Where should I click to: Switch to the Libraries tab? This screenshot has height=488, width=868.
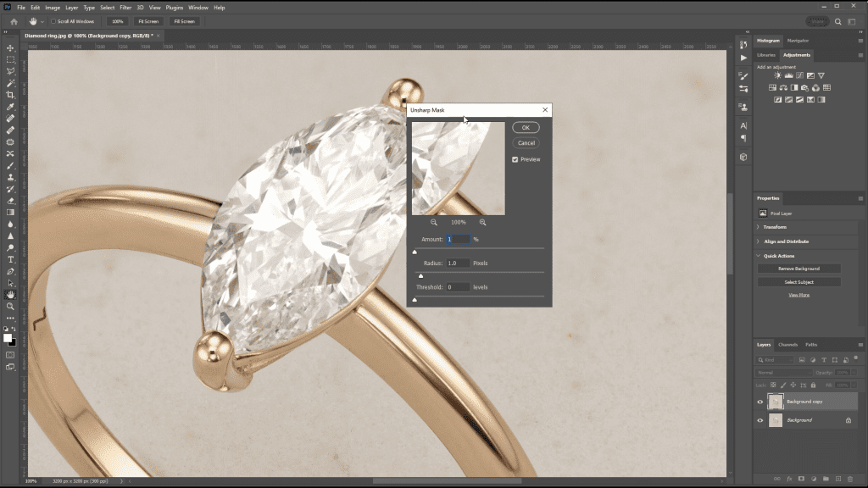pyautogui.click(x=766, y=55)
